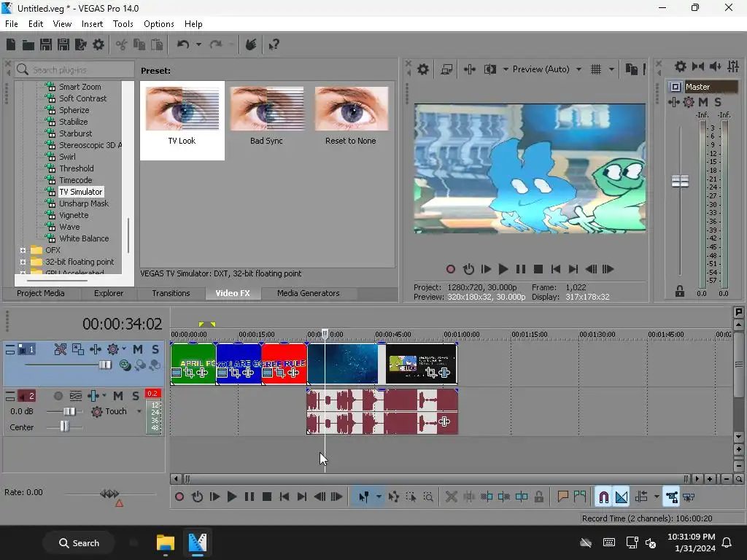
Task: Mute audio track 2 with M button
Action: click(118, 396)
